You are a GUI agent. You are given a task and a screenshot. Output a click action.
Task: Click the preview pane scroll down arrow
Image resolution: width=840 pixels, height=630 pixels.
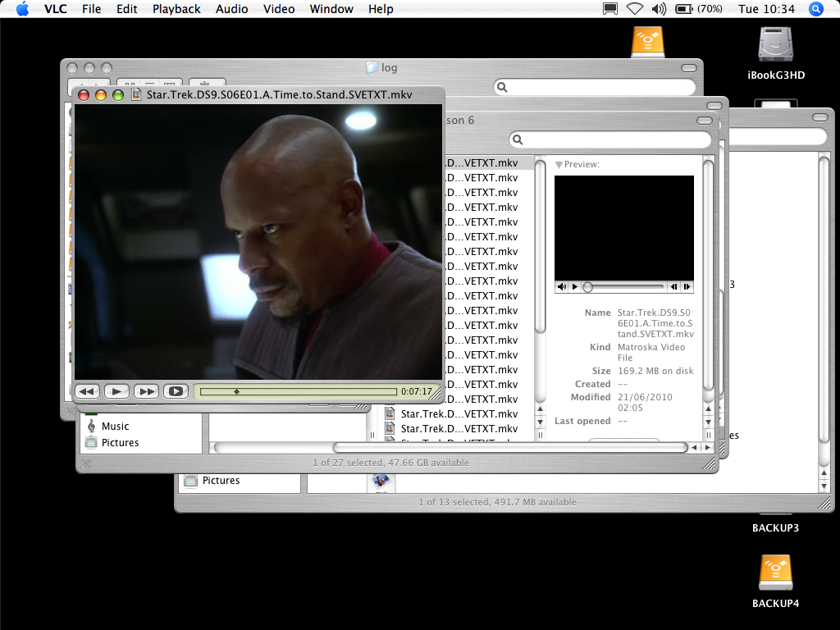[708, 422]
